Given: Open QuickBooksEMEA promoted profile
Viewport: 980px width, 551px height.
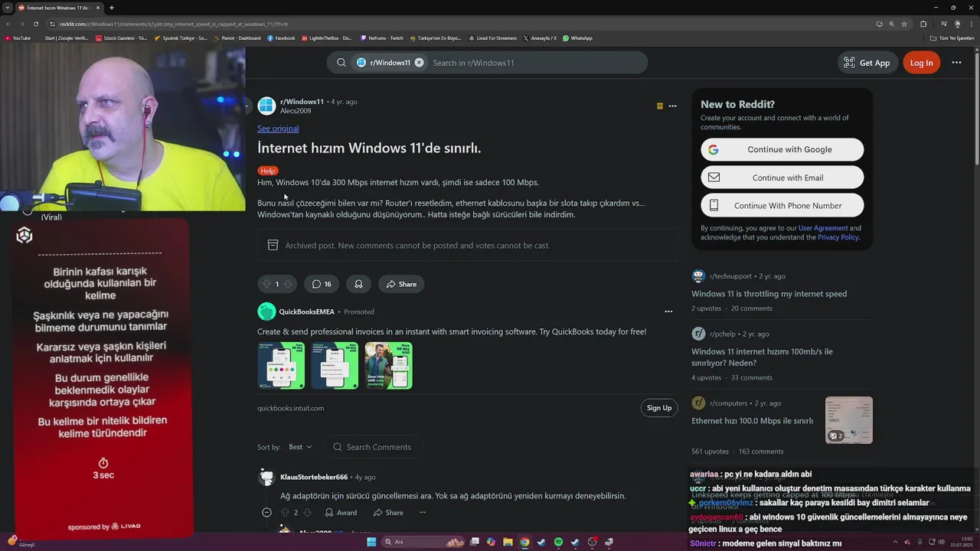Looking at the screenshot, I should 306,311.
